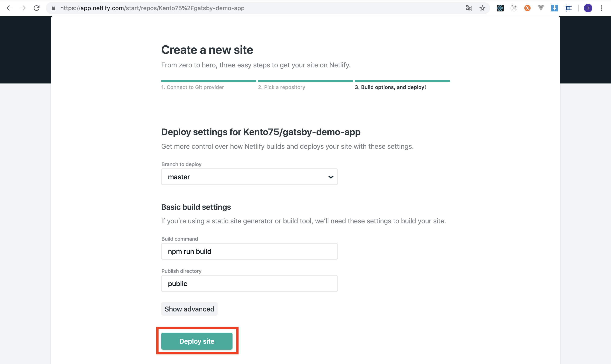611x364 pixels.
Task: Click the browser address bar URL
Action: tap(152, 8)
